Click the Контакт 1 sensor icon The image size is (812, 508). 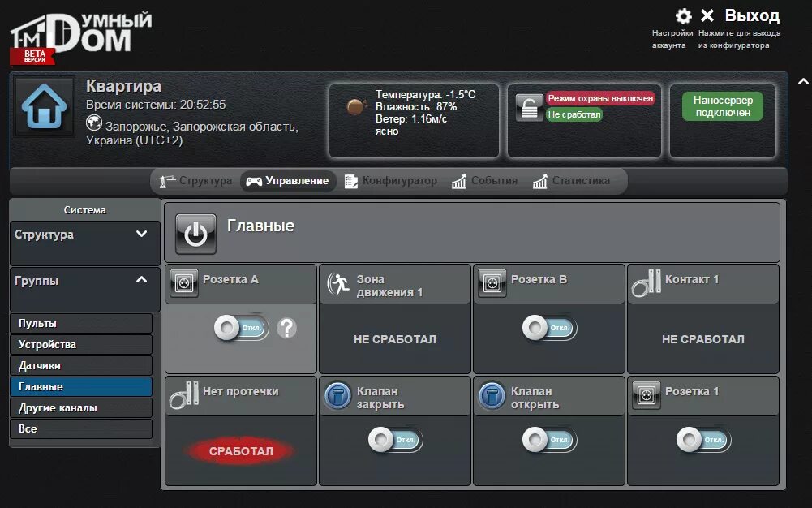pyautogui.click(x=647, y=283)
